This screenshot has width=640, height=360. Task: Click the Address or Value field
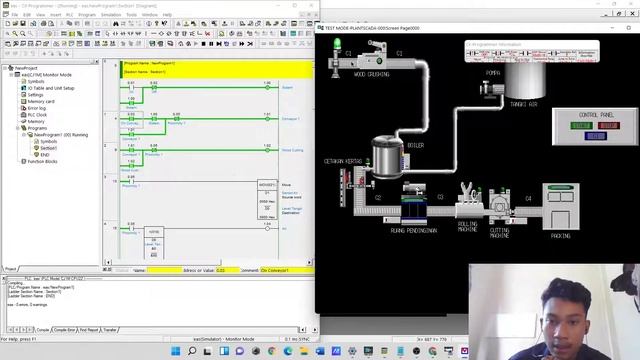[227, 270]
